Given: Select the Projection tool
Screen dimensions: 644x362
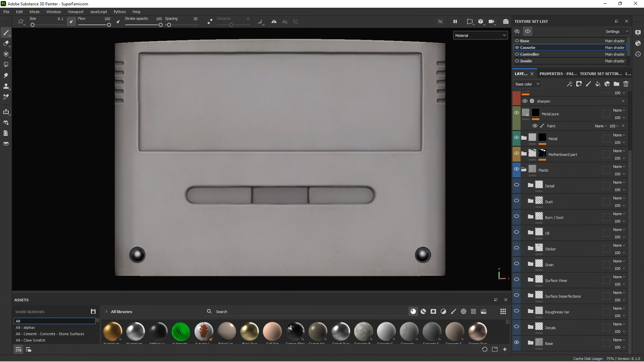Looking at the screenshot, I should point(6,54).
